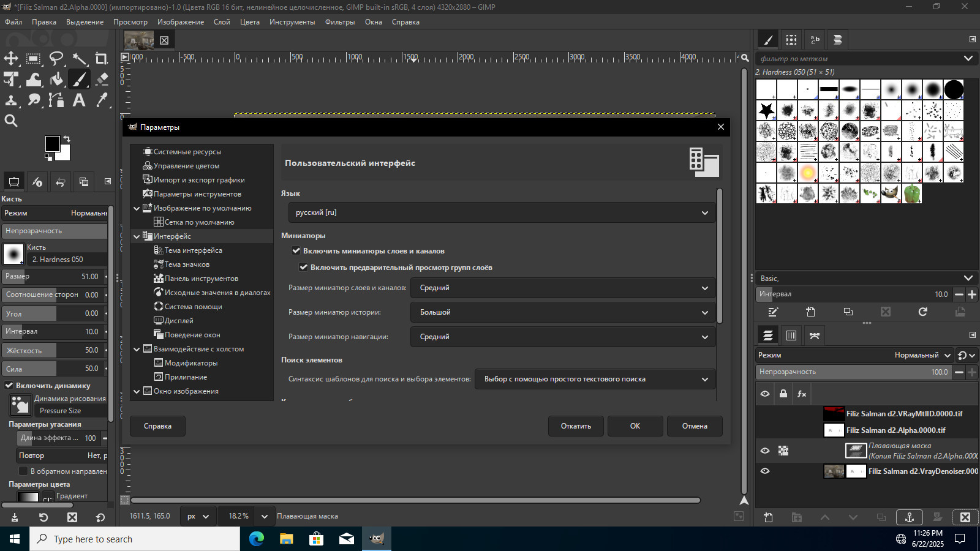Open the language dropdown showing русский [ru]

click(x=502, y=212)
